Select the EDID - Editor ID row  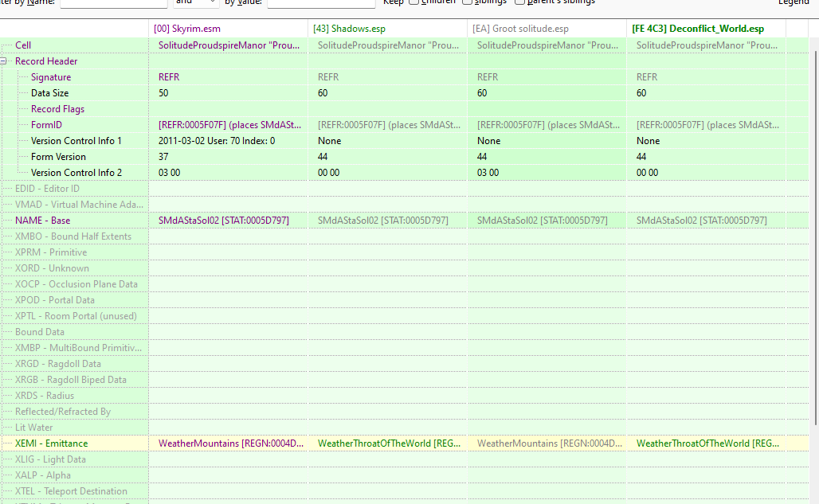coord(405,189)
